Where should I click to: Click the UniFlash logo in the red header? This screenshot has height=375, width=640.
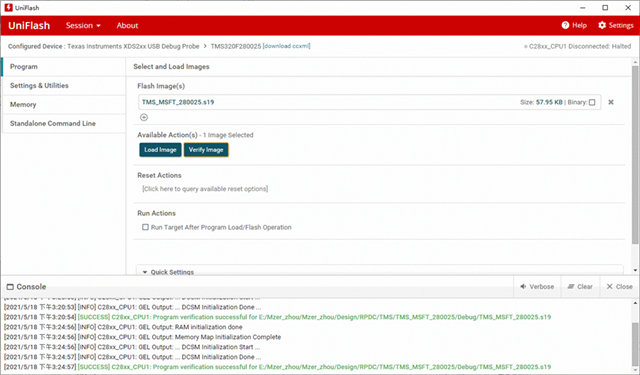tap(29, 25)
